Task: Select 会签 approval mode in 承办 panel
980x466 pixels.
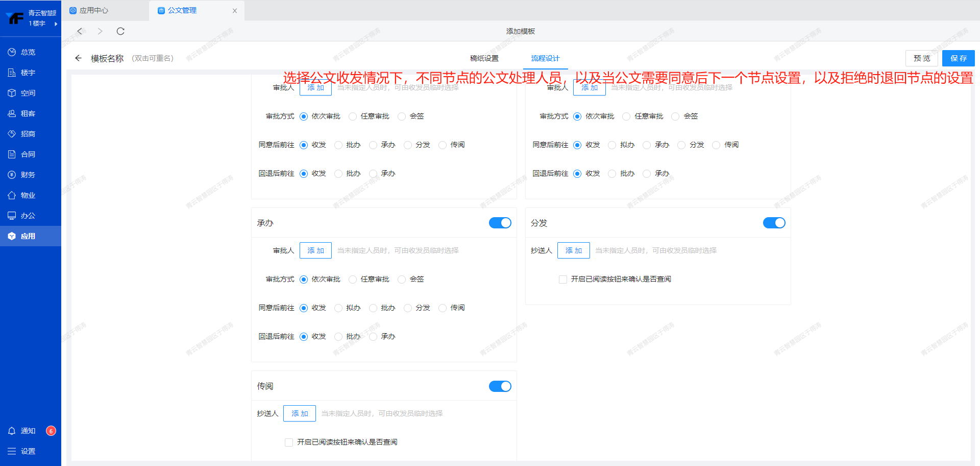Action: [x=402, y=279]
